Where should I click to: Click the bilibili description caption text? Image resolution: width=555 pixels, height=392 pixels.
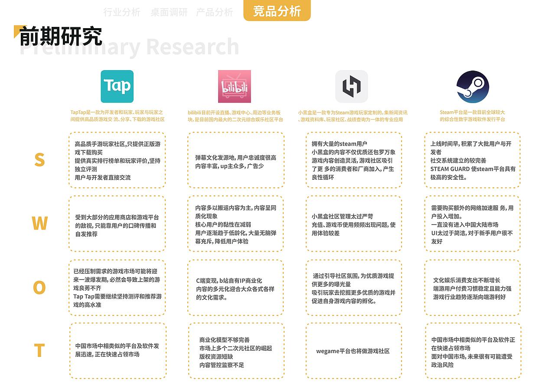[235, 116]
